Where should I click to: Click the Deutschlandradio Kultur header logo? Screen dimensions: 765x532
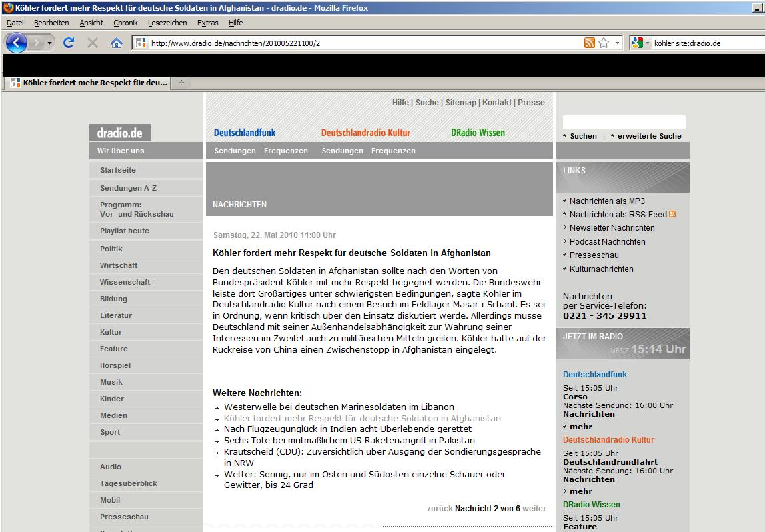click(x=365, y=133)
